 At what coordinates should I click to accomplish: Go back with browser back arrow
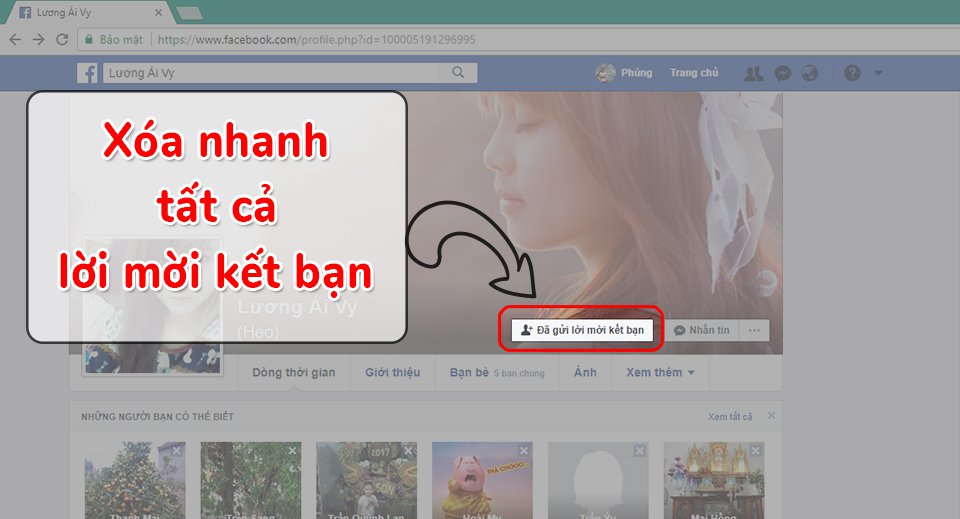15,40
